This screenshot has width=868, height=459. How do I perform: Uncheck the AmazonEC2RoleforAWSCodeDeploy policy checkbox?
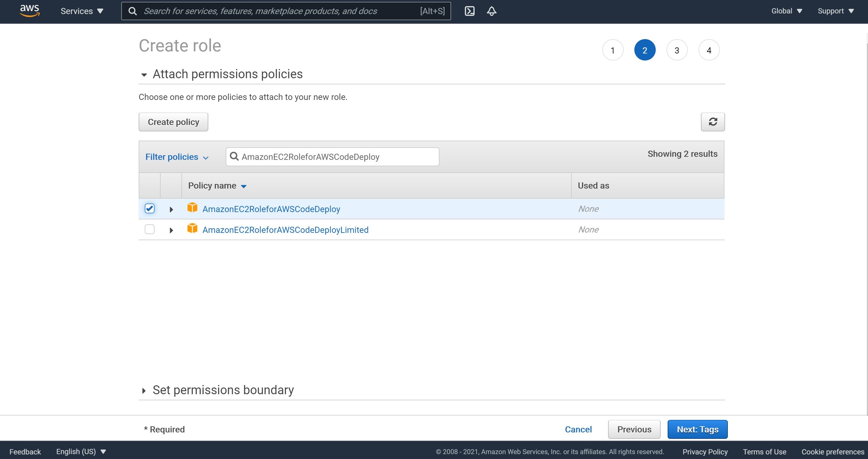[x=150, y=208]
